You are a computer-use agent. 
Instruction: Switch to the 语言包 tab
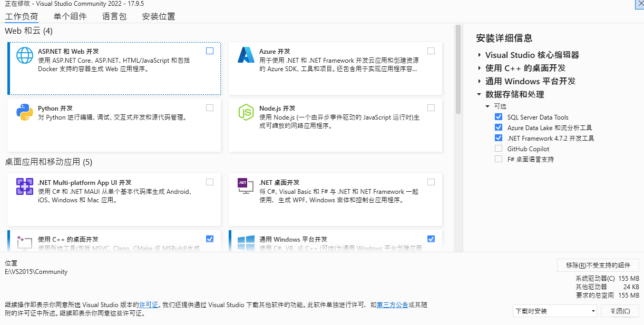[114, 16]
